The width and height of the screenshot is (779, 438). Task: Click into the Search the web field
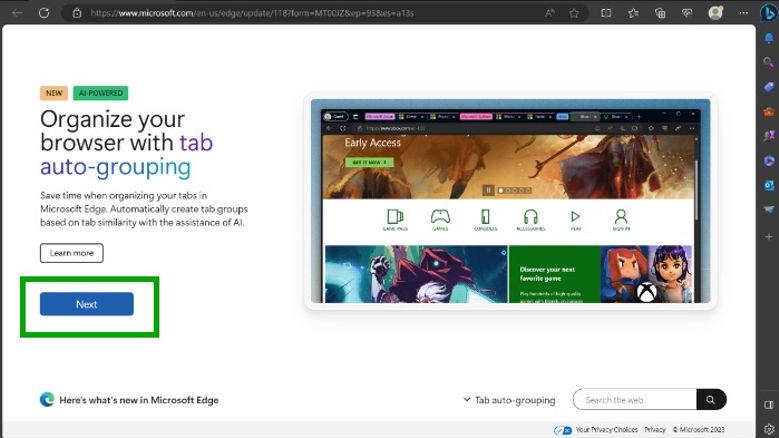coord(635,400)
